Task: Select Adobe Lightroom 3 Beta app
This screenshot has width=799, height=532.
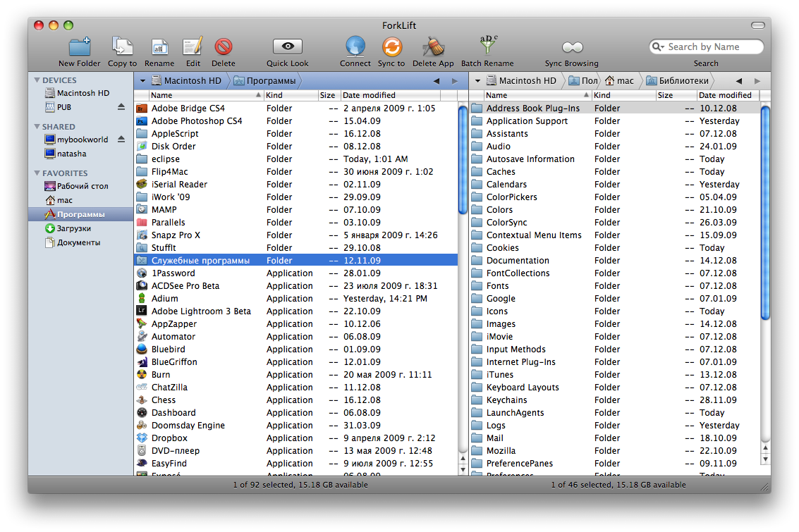Action: coord(295,311)
